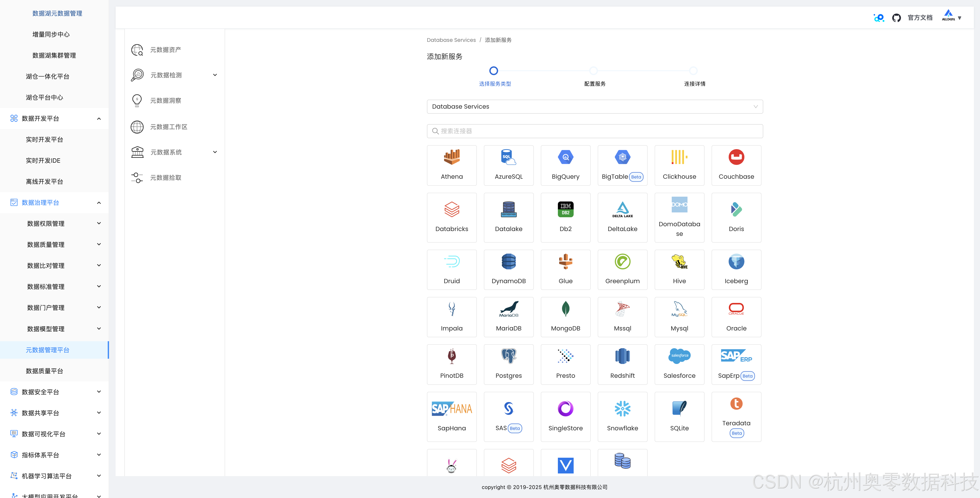Select the MariaDB connector
The width and height of the screenshot is (980, 498).
click(509, 317)
